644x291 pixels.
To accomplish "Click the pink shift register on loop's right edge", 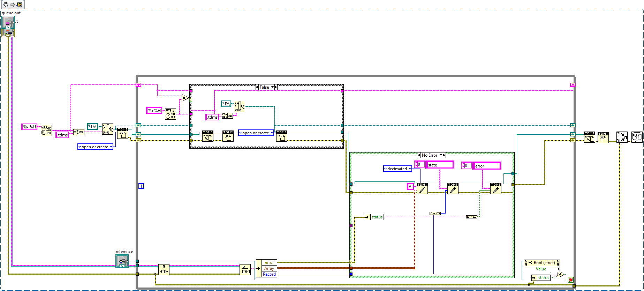I will (573, 85).
